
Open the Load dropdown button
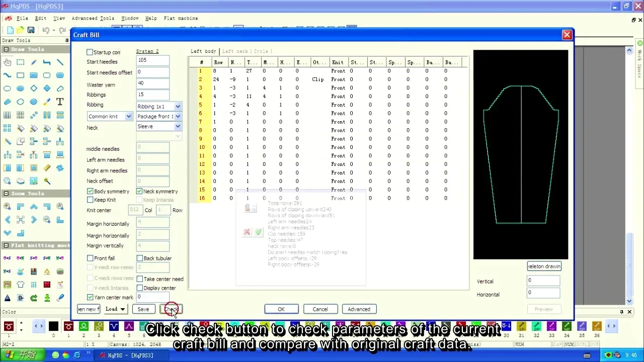pos(115,309)
